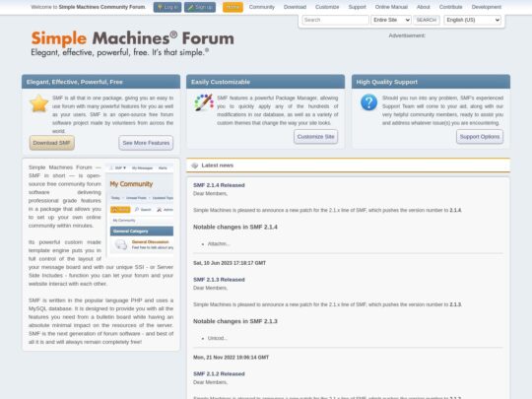Click the See More Features button
Screen dimensions: 532x399
point(146,143)
